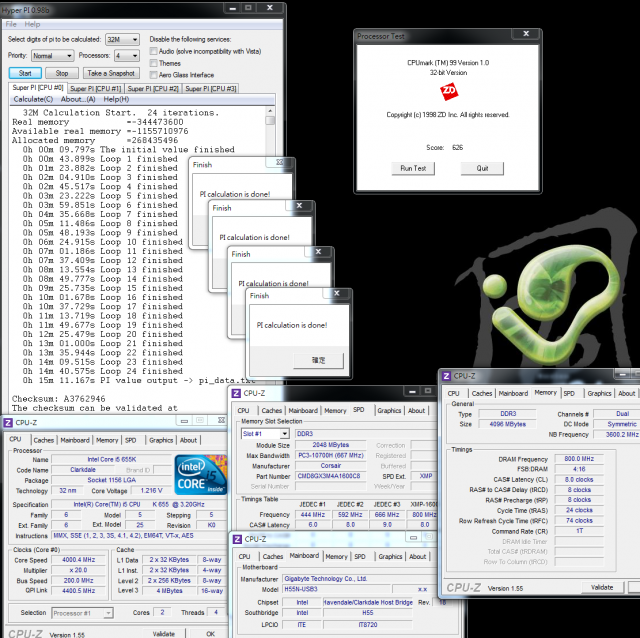This screenshot has height=638, width=640.
Task: Open Caches tab in CPU-Z Memory window
Action: [482, 393]
